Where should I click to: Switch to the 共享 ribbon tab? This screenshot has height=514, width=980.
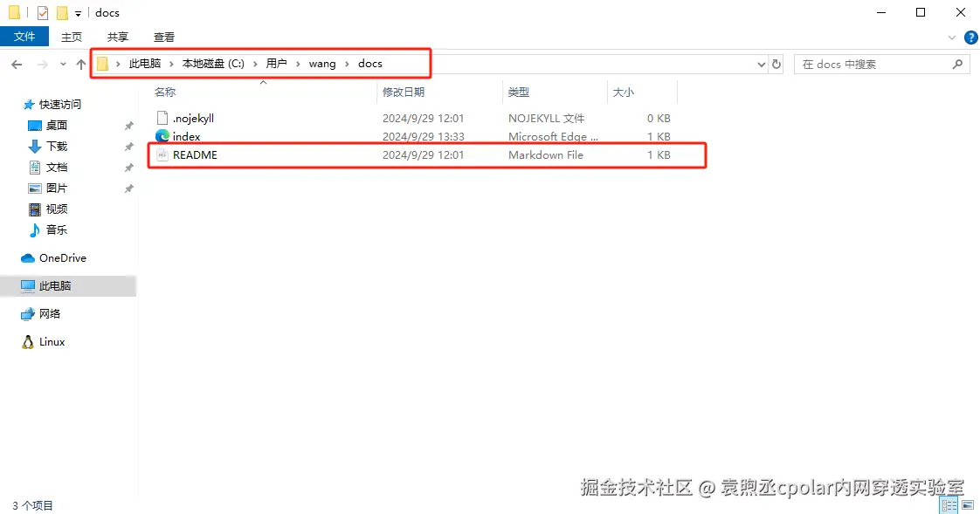coord(118,37)
